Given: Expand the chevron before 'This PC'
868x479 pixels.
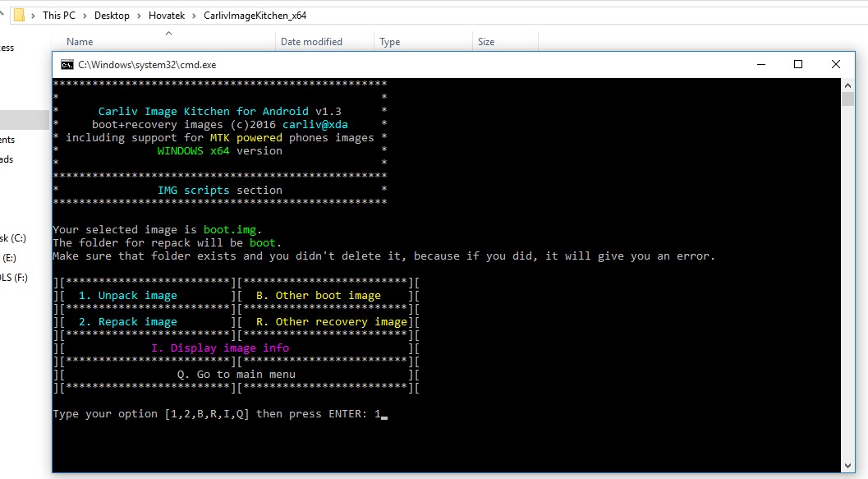Looking at the screenshot, I should tap(33, 16).
